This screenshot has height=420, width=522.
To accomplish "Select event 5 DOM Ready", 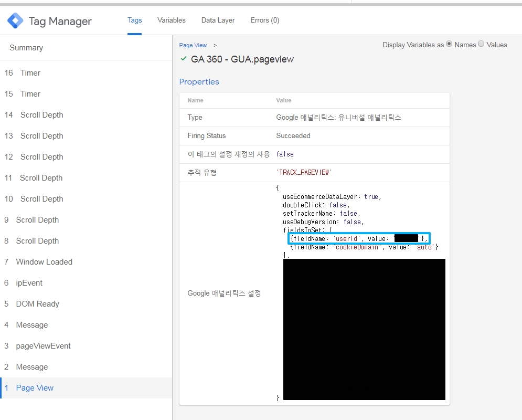I will click(x=86, y=304).
